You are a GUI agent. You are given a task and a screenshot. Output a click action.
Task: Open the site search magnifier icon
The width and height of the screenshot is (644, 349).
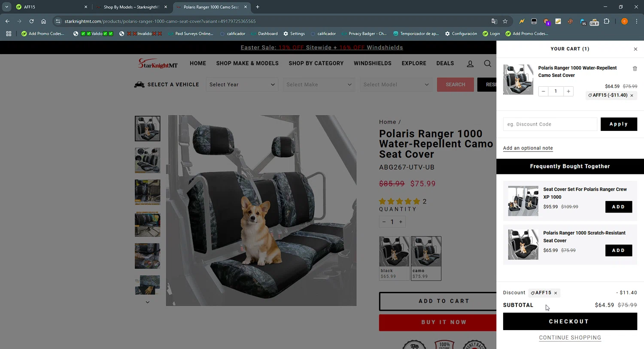click(x=487, y=64)
